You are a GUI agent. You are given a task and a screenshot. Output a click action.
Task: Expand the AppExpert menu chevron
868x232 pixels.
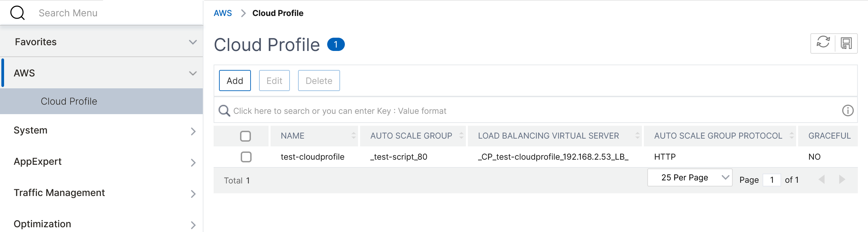click(193, 163)
